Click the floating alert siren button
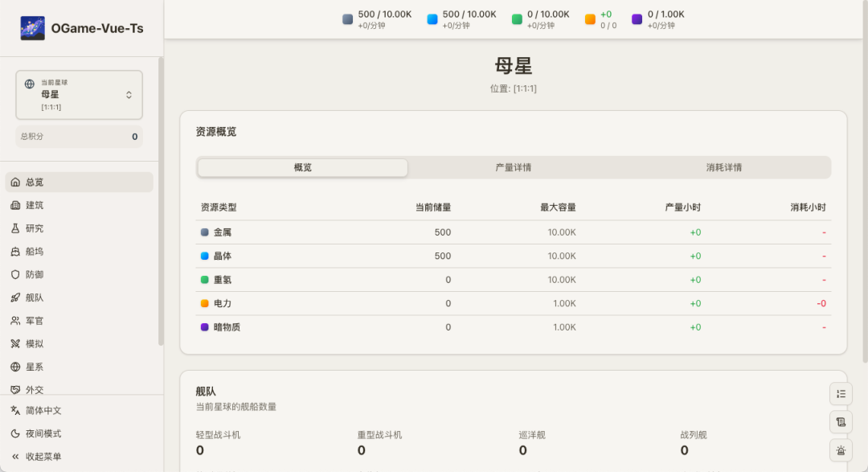Viewport: 868px width, 472px height. click(x=841, y=450)
